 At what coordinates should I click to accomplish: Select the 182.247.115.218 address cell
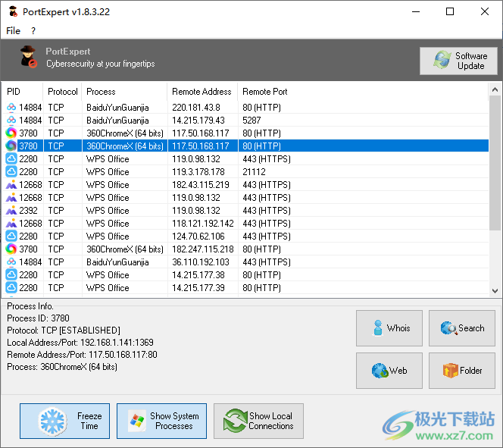pyautogui.click(x=203, y=249)
